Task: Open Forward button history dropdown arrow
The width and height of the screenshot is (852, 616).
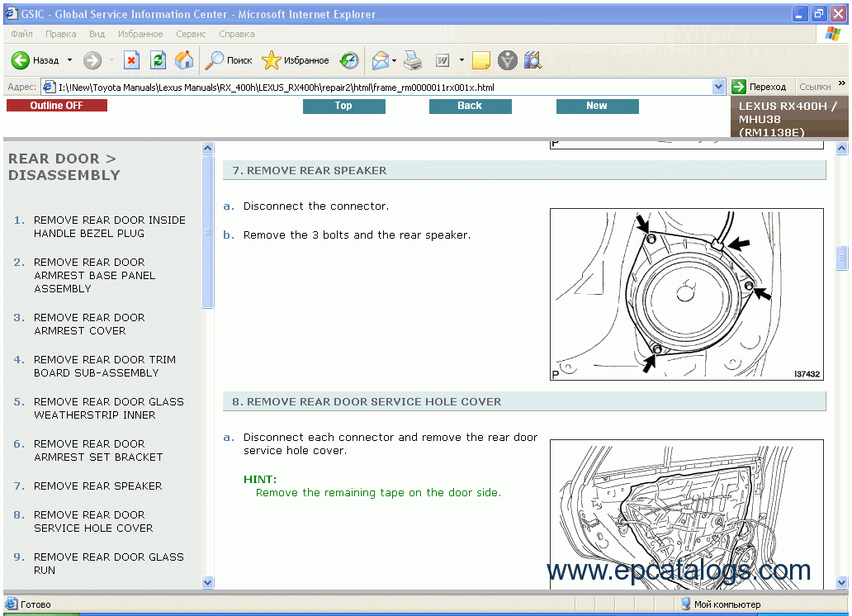Action: coord(112,60)
